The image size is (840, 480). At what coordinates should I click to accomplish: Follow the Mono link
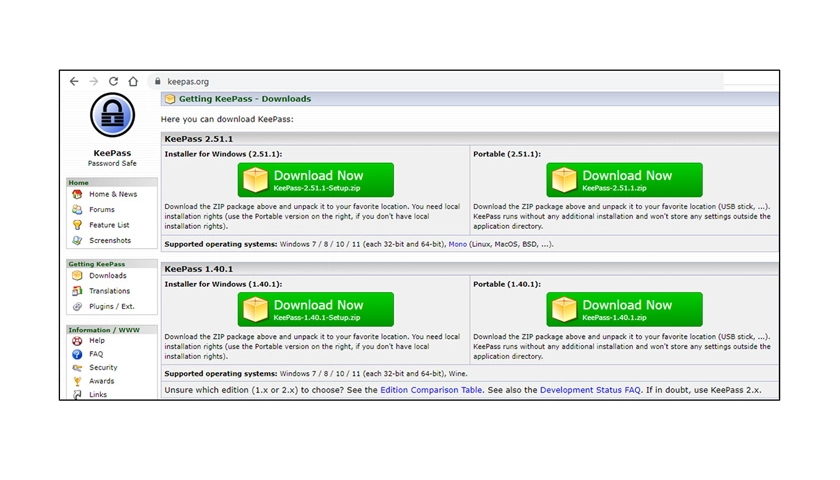click(458, 244)
